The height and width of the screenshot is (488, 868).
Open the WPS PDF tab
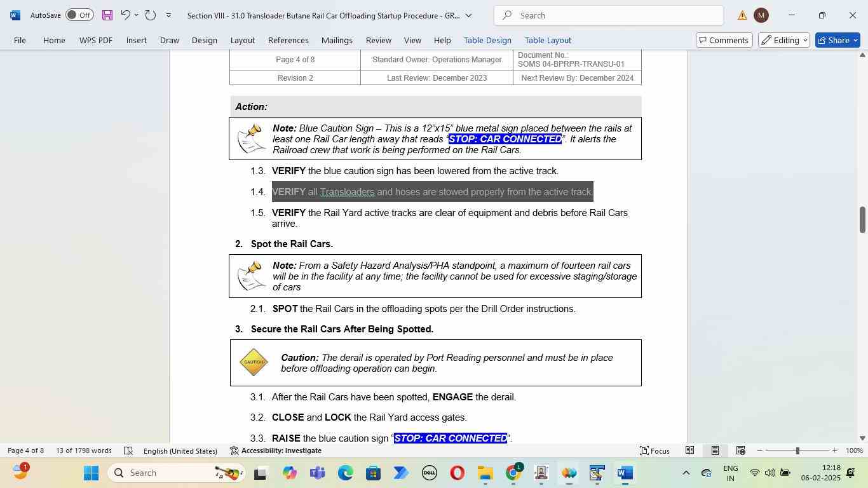coord(96,40)
